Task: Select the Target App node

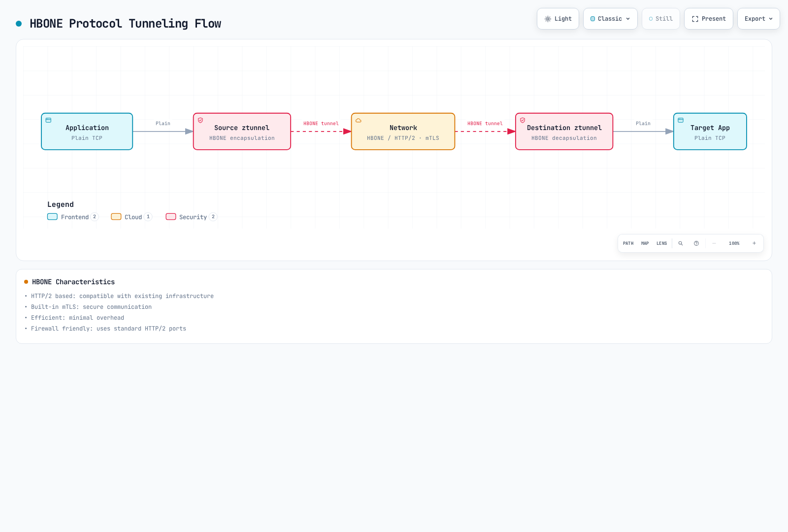Action: (x=710, y=132)
